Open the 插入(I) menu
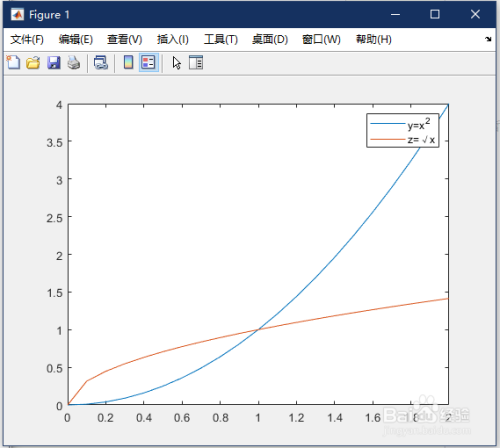 pyautogui.click(x=173, y=39)
